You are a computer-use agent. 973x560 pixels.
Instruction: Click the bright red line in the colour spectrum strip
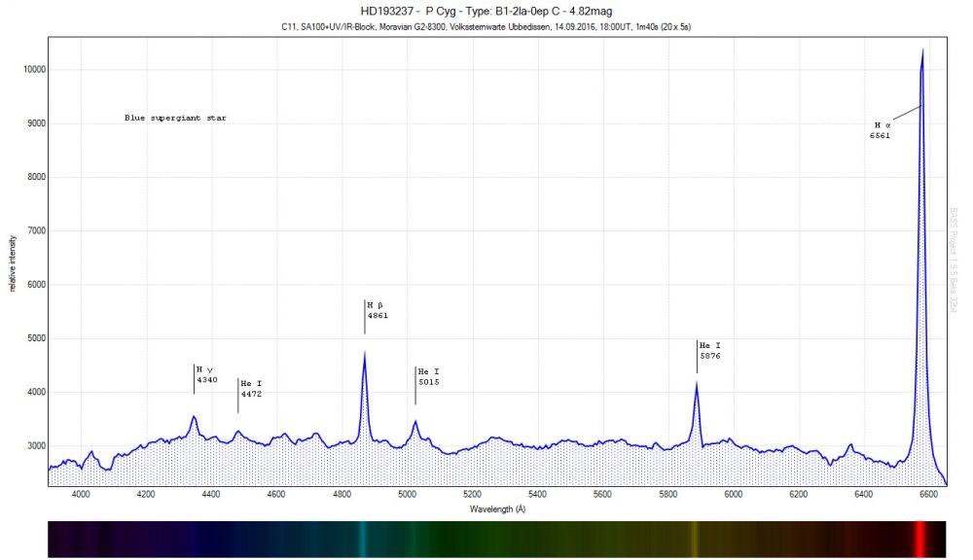pyautogui.click(x=920, y=539)
